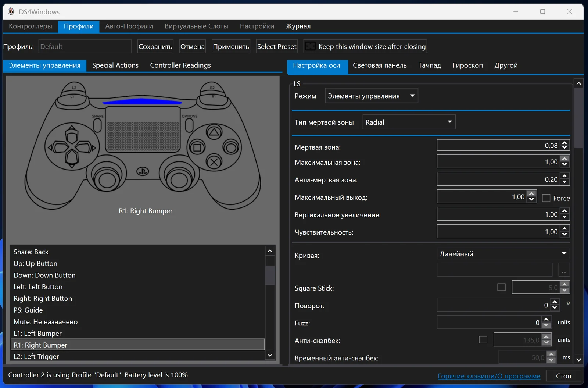The image size is (588, 388).
Task: Click the Стоп button
Action: [x=563, y=376]
